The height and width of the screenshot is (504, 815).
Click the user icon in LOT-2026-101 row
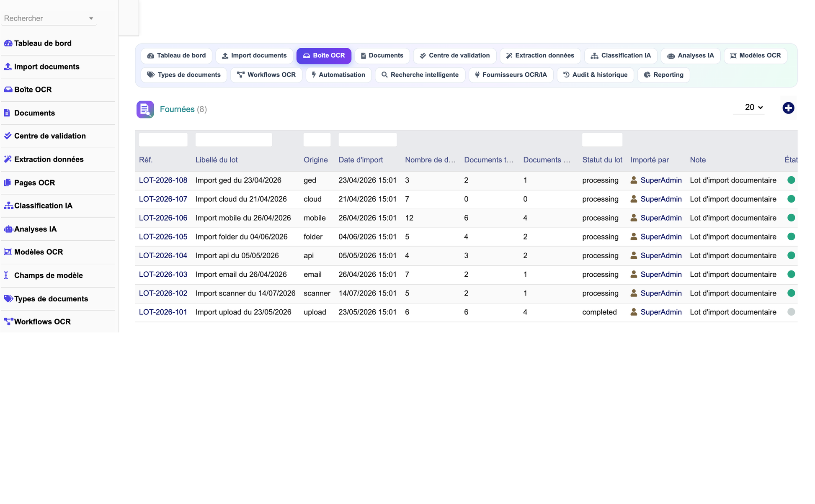tap(634, 312)
